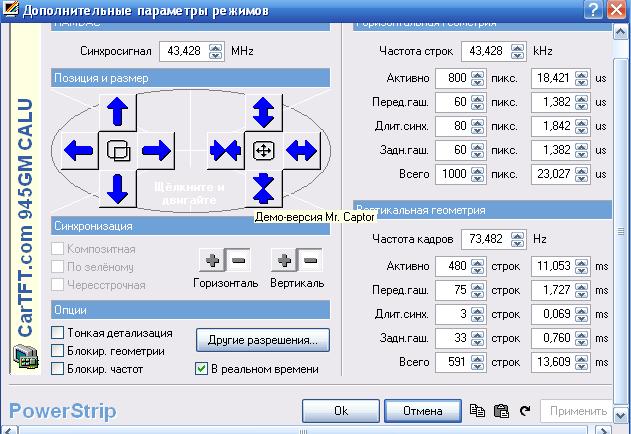Screen dimensions: 631x434
Task: Toggle the Блокир. частот checkbox
Action: click(x=58, y=369)
